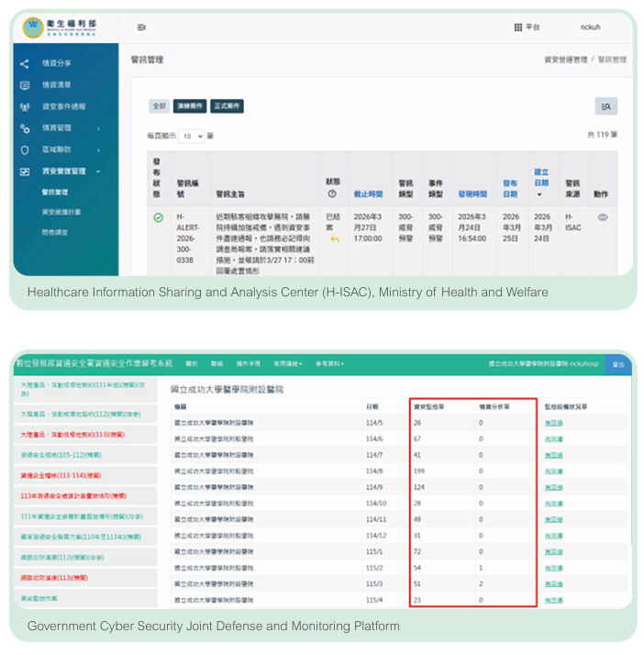Viewport: 644px width, 655px height.
Task: Open the rows-per-page dropdown showing 10
Action: (192, 136)
